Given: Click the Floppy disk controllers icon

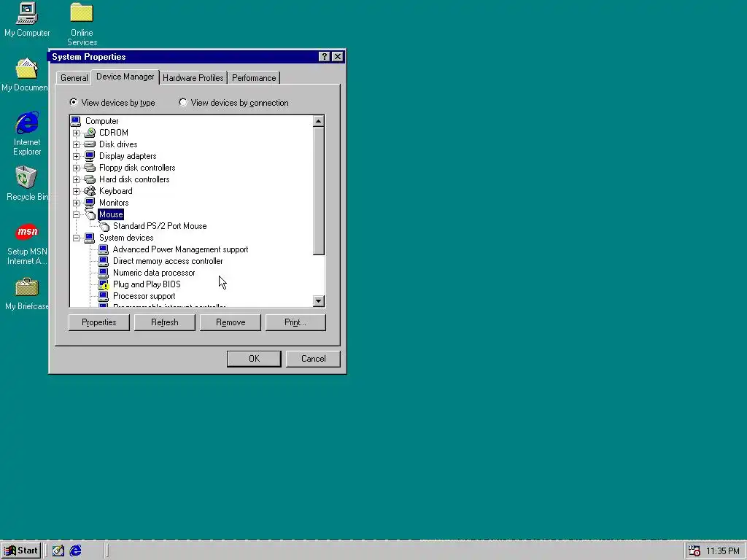Looking at the screenshot, I should [90, 168].
